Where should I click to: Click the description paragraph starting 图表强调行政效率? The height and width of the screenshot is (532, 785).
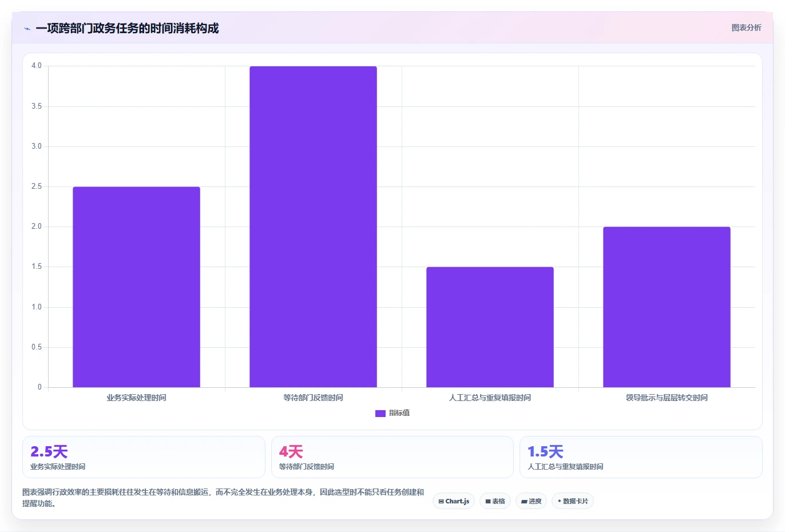(223, 498)
